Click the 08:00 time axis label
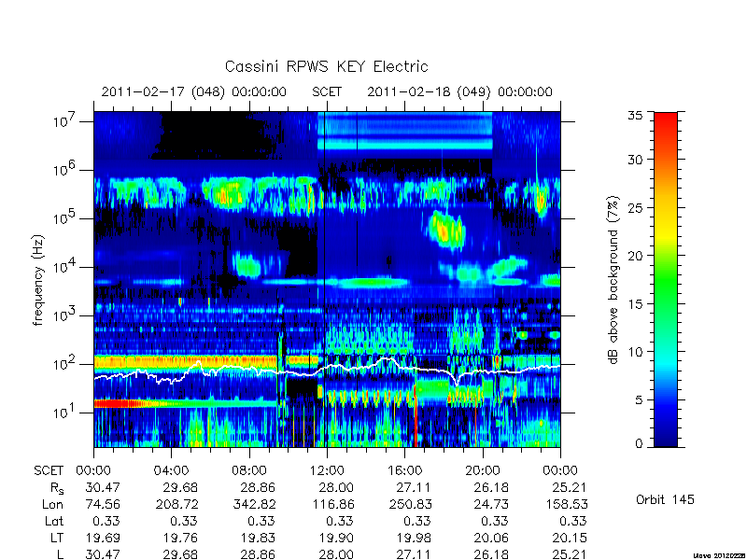This screenshot has width=747, height=560. (248, 471)
